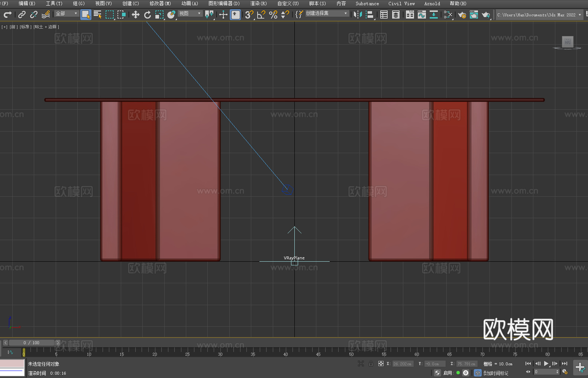
Task: Select the Unlink selection tool
Action: [34, 14]
